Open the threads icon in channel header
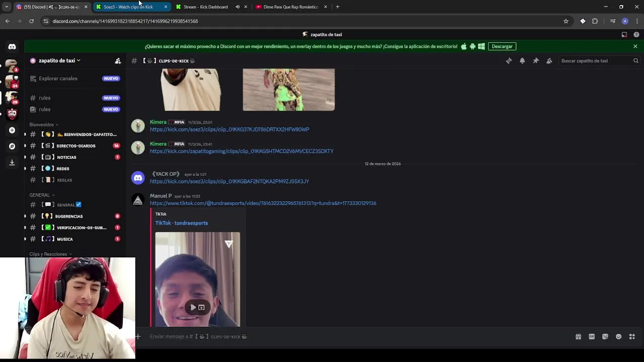This screenshot has width=644, height=362. tap(509, 61)
